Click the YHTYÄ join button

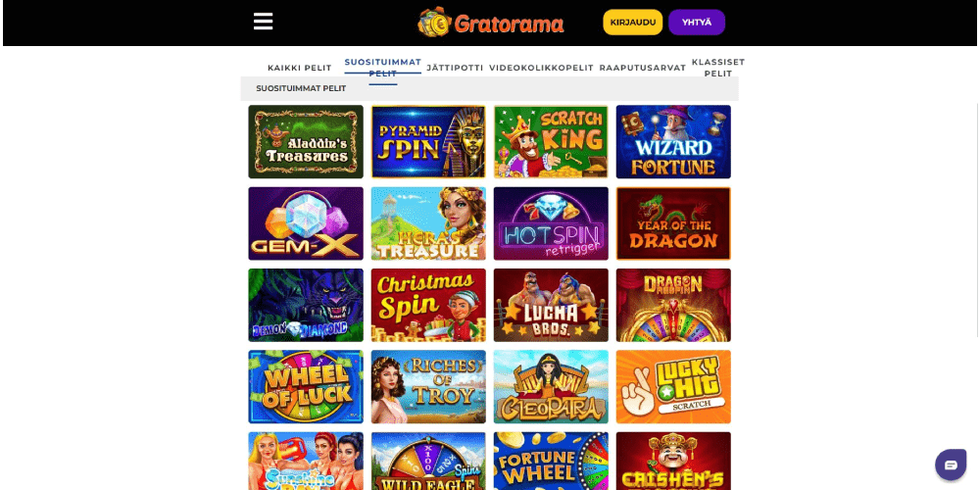tap(696, 22)
